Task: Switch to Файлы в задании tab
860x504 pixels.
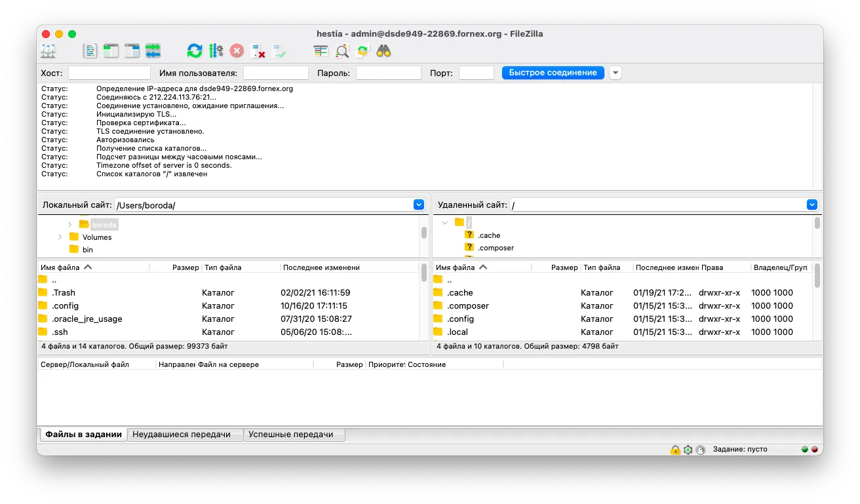Action: [x=83, y=435]
